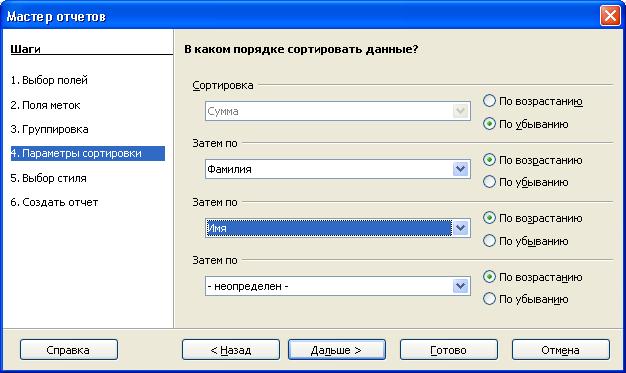Click the disabled Сумма dropdown arrow

pos(460,111)
